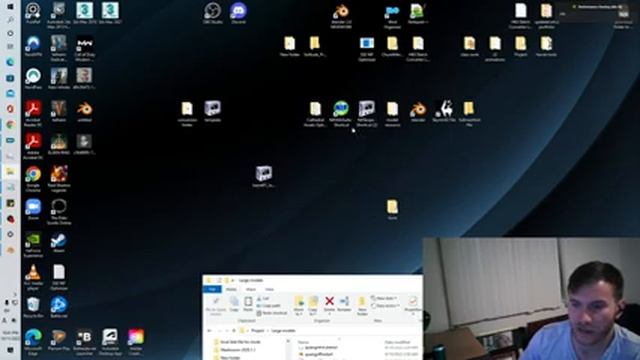Open the Zoom desktop shortcut
Viewport: 640px width, 360px height.
[x=33, y=209]
